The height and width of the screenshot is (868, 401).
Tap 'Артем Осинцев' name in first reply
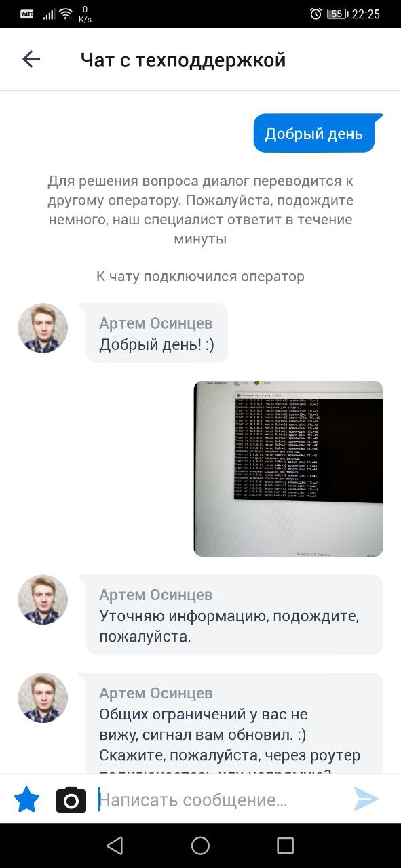tap(156, 323)
